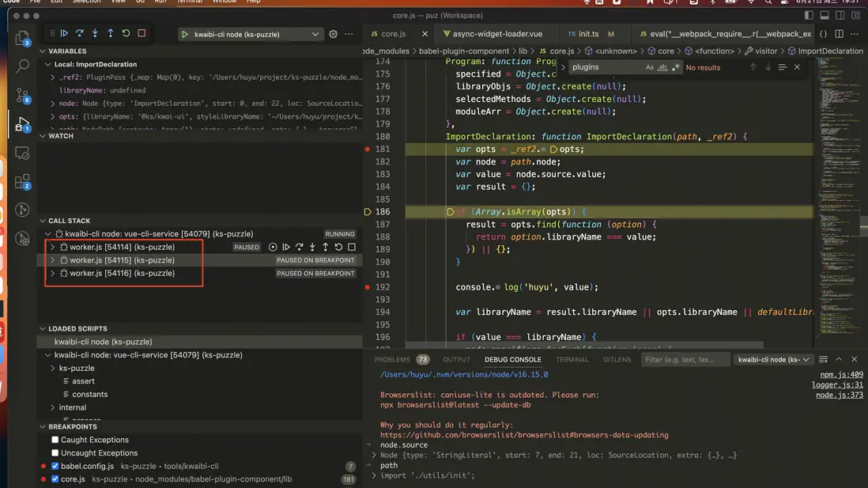
Task: Click the editor minimap scrollbar
Action: pyautogui.click(x=863, y=225)
